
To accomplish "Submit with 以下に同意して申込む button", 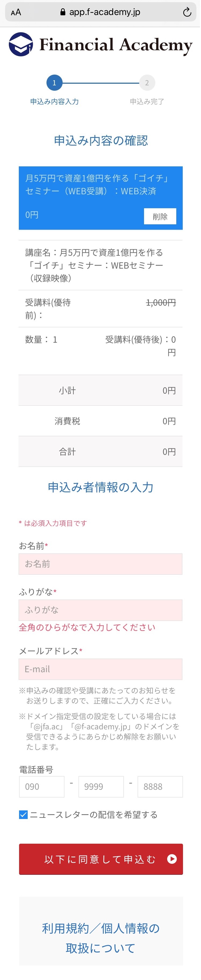I will [101, 859].
